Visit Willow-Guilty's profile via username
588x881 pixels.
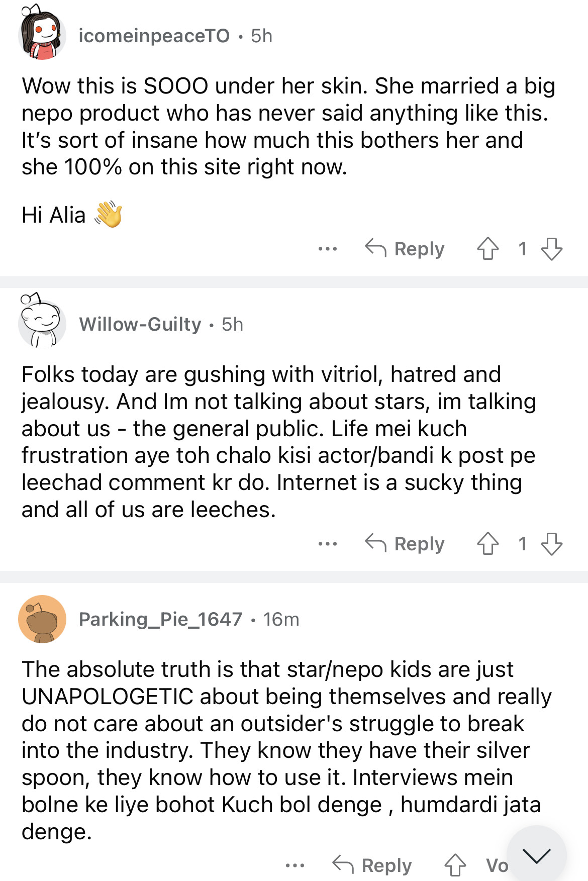(140, 324)
